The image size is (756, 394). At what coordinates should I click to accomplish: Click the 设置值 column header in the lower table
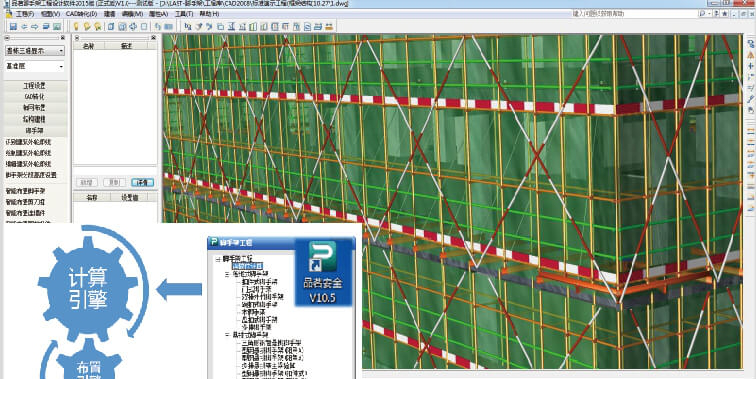click(x=129, y=198)
